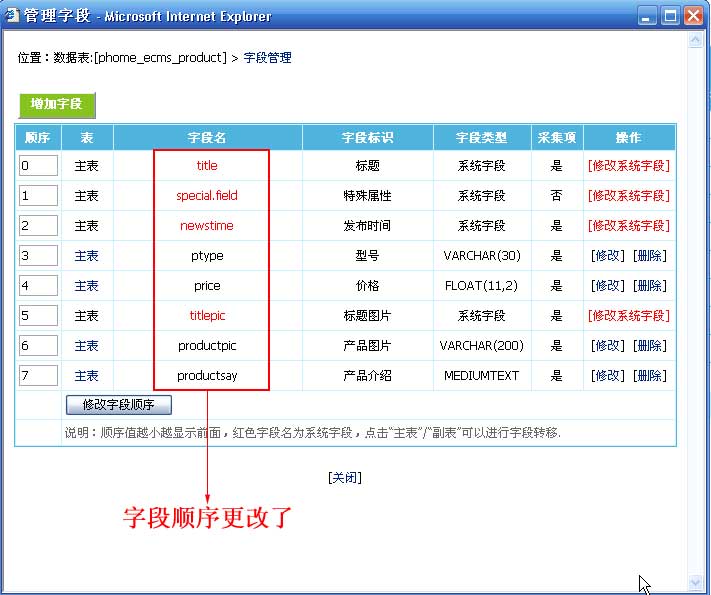Click the 修改字段顺序 button
The height and width of the screenshot is (595, 711).
tap(118, 405)
